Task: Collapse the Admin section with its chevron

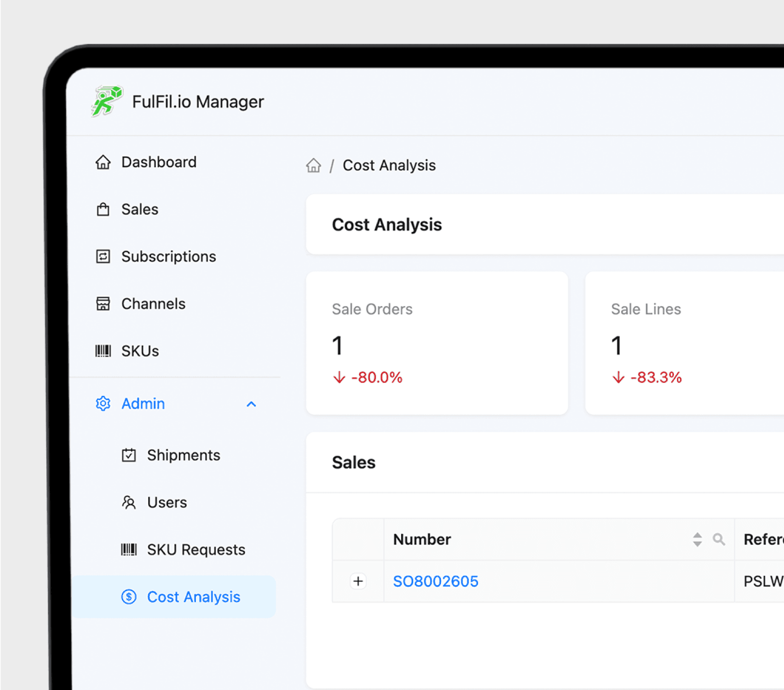Action: pos(251,403)
